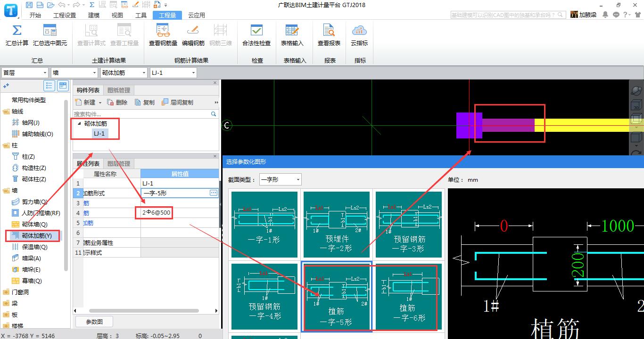
Task: Open 表格输入 tool
Action: pos(292,36)
